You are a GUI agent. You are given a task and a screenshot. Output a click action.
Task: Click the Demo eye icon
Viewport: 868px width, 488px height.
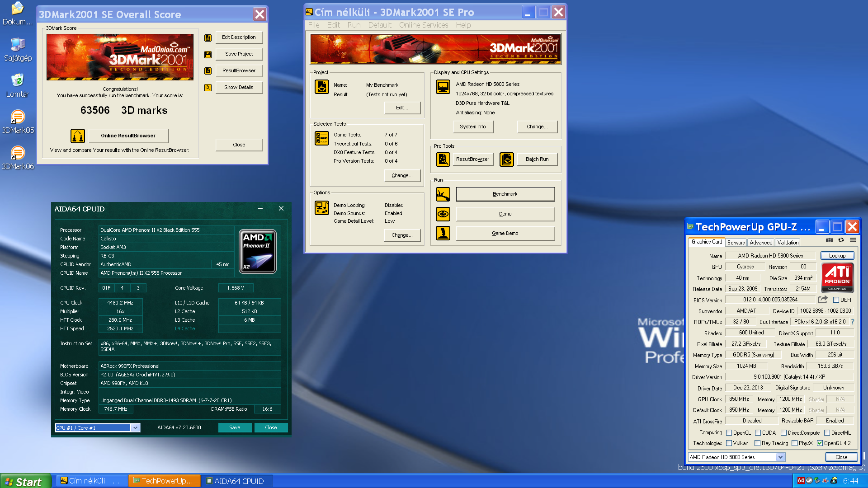443,214
